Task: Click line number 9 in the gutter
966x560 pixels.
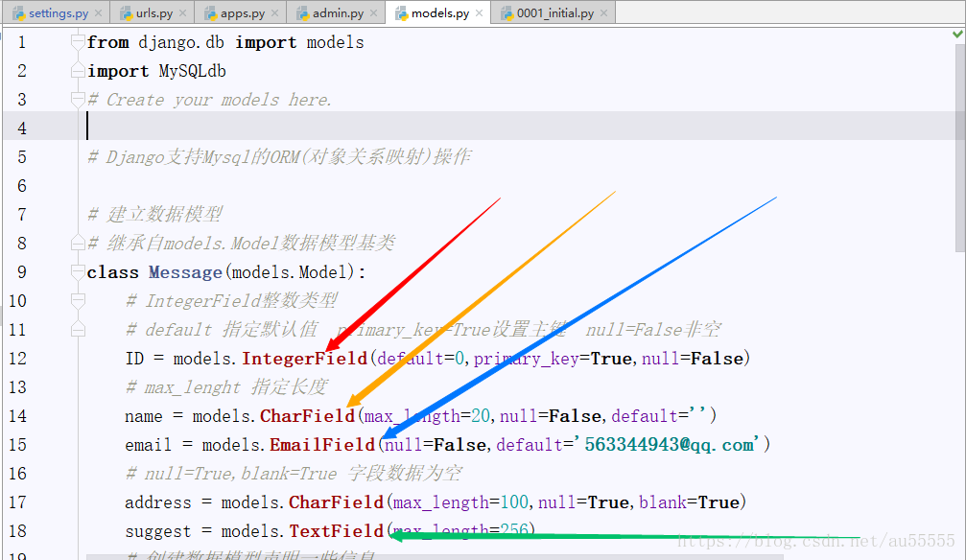Action: [x=22, y=272]
